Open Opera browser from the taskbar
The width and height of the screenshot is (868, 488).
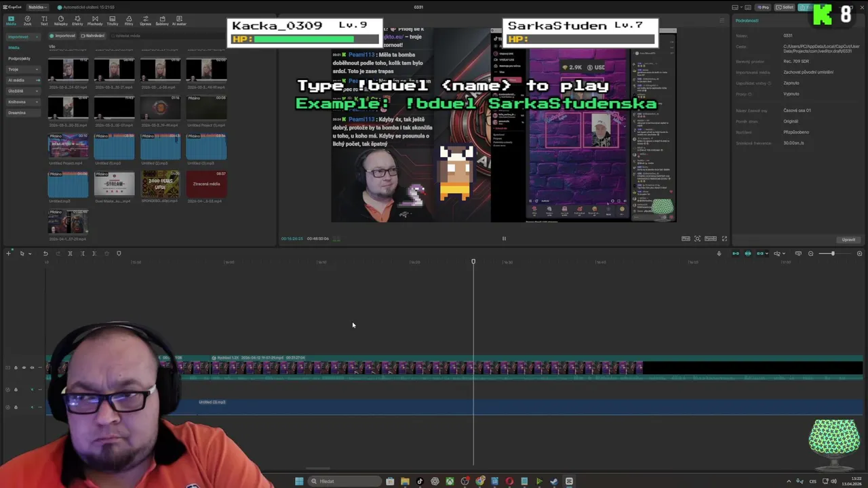[x=509, y=481]
